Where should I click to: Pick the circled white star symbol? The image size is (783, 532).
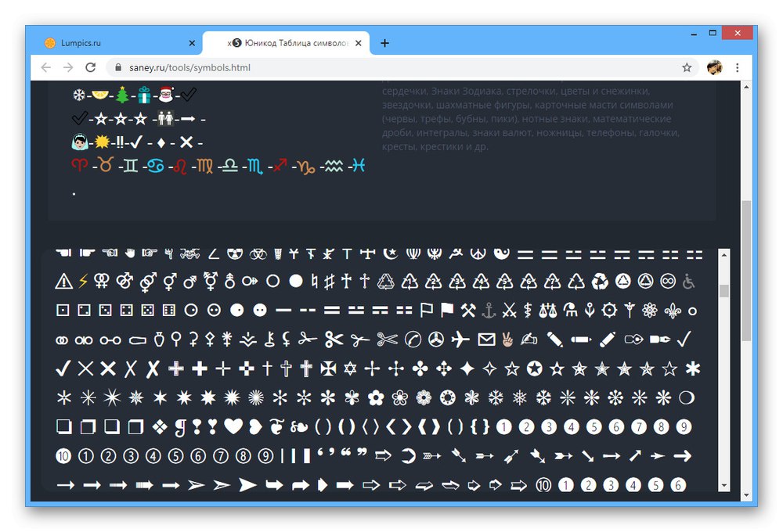[x=534, y=368]
